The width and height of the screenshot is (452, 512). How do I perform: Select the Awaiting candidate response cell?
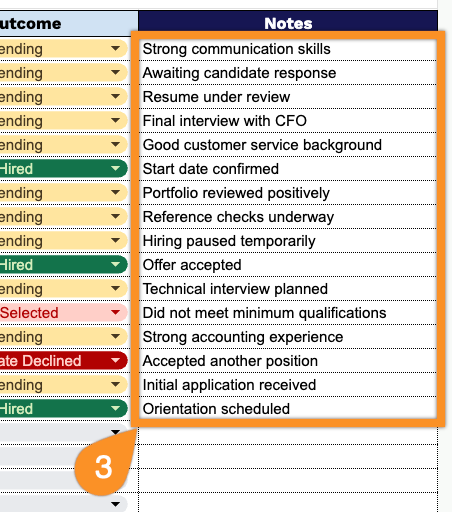pyautogui.click(x=288, y=73)
